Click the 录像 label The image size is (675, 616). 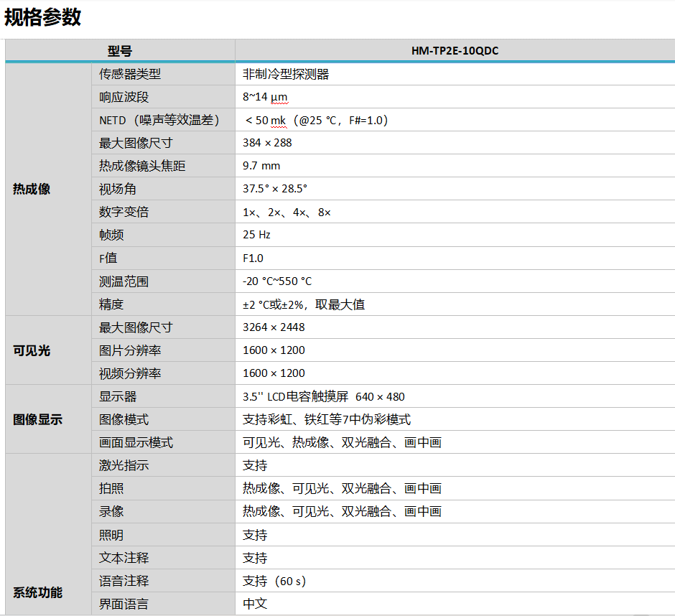point(111,511)
